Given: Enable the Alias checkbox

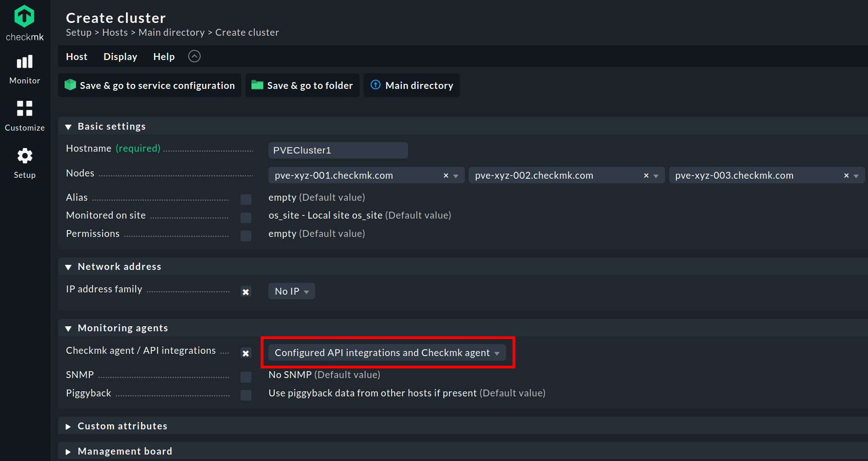Looking at the screenshot, I should [x=246, y=199].
